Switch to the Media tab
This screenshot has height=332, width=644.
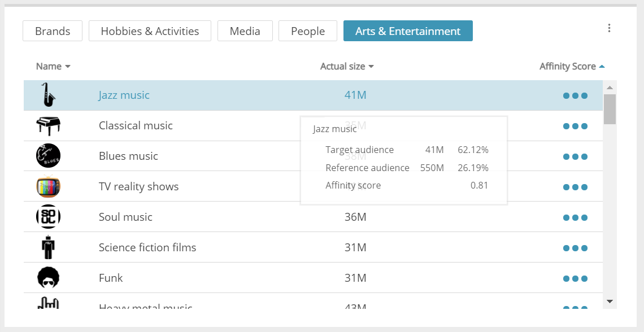coord(245,31)
